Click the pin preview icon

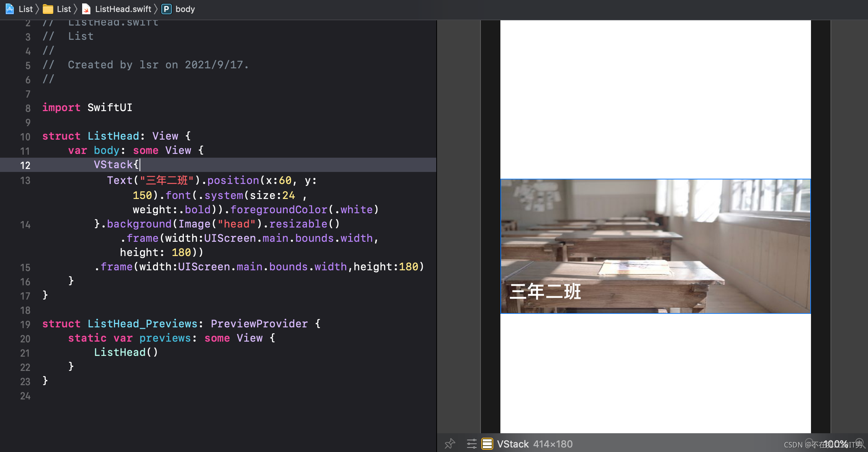pos(450,444)
